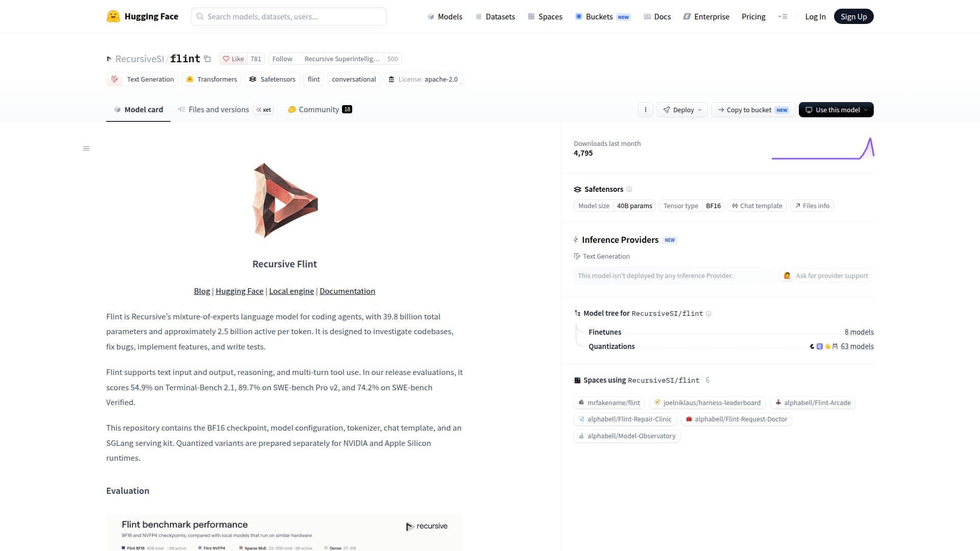Click the RecursiveSI organization avatar icon
The height and width of the screenshot is (551, 980).
[x=109, y=59]
